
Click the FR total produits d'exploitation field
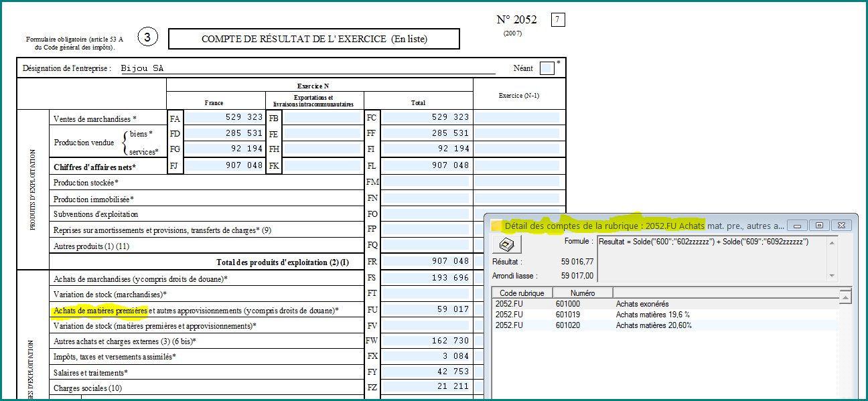(425, 262)
